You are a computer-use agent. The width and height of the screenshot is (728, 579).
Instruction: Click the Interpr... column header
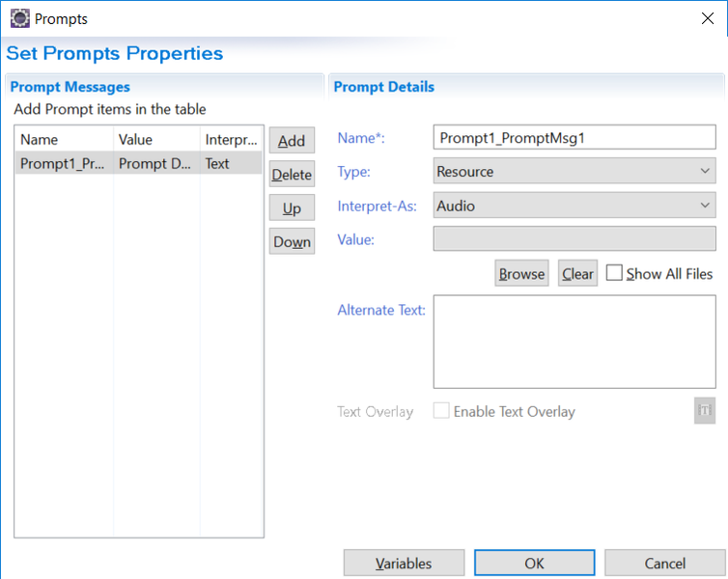click(x=231, y=139)
